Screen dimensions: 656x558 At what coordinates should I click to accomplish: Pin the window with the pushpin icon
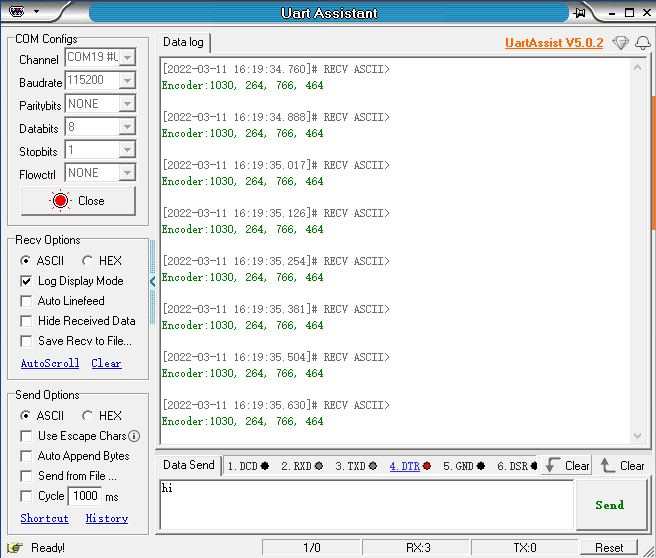click(x=580, y=13)
